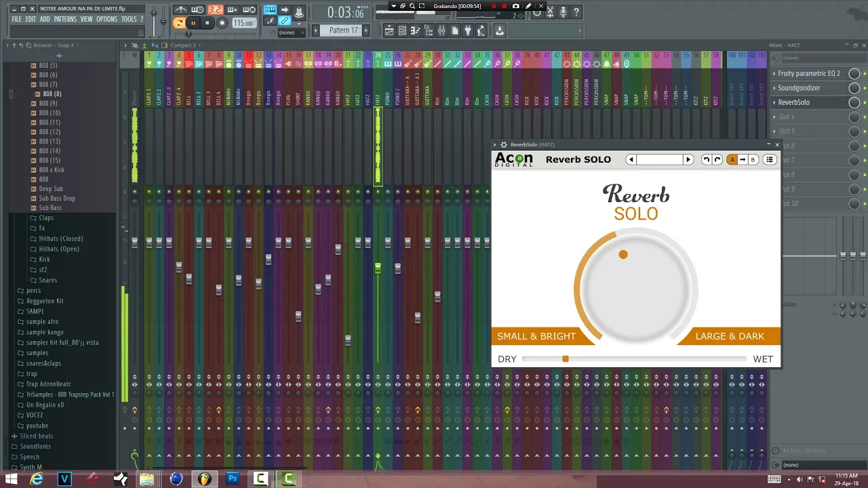The image size is (868, 488).
Task: Select the Deep Sub sample in browser
Action: (x=51, y=189)
